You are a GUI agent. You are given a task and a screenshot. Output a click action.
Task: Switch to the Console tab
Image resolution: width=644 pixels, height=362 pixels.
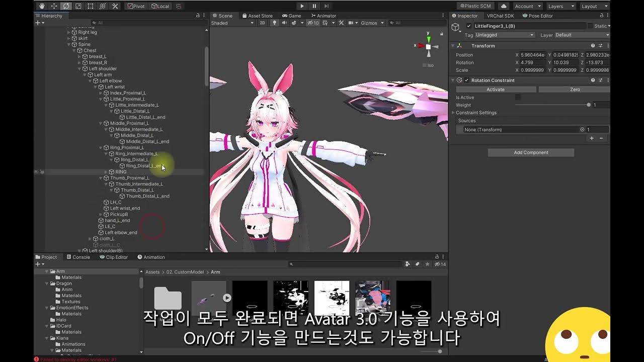78,257
